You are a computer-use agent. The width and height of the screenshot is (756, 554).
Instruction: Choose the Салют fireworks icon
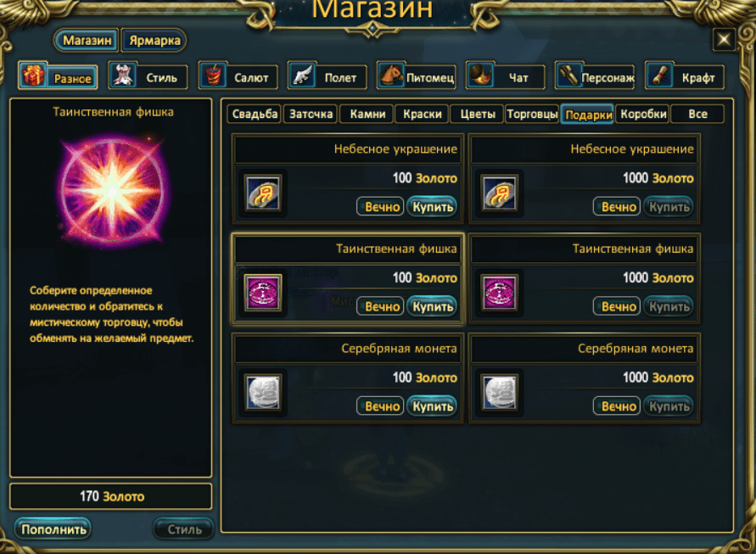click(x=213, y=76)
